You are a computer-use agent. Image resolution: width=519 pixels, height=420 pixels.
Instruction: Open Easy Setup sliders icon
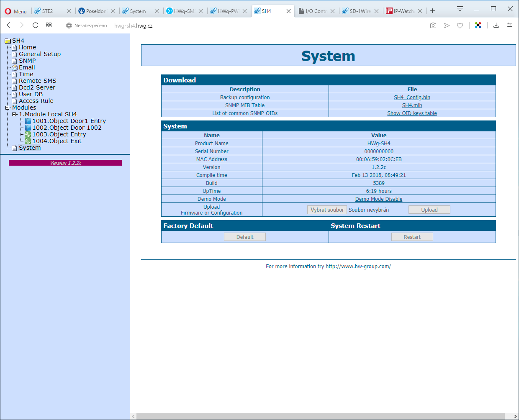510,26
